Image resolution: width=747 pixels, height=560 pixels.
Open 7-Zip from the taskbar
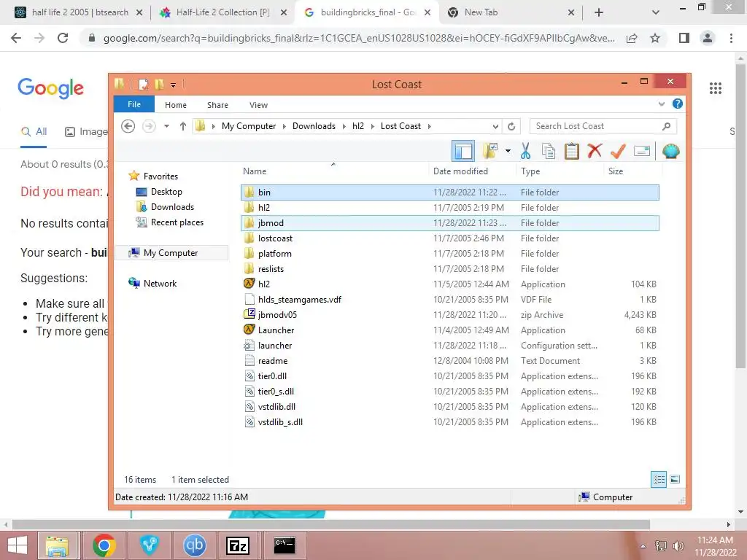click(238, 545)
